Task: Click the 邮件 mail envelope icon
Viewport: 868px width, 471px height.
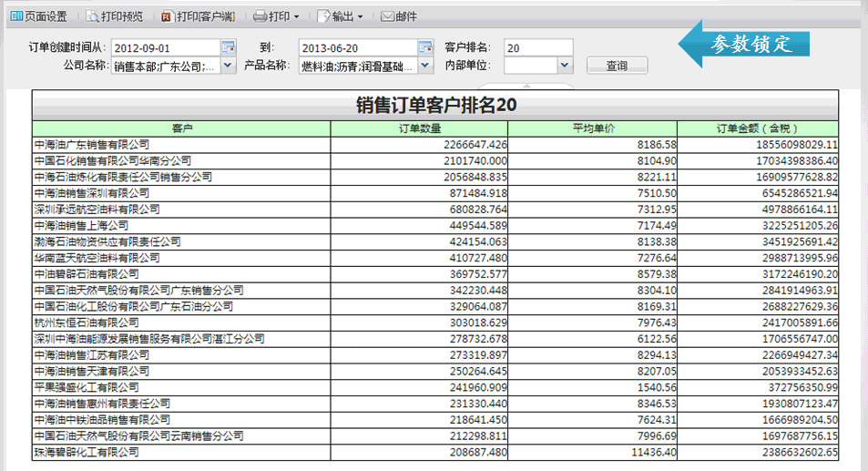Action: pyautogui.click(x=387, y=16)
